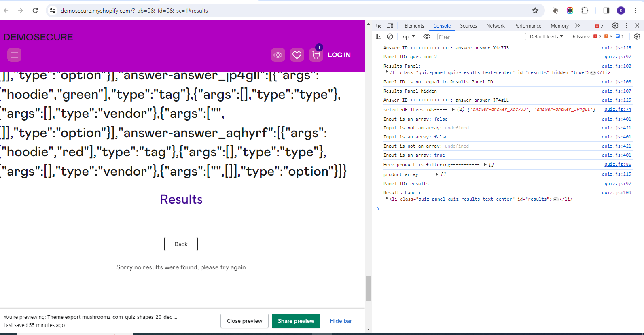Click the console Filter input field
644x335 pixels.
481,37
